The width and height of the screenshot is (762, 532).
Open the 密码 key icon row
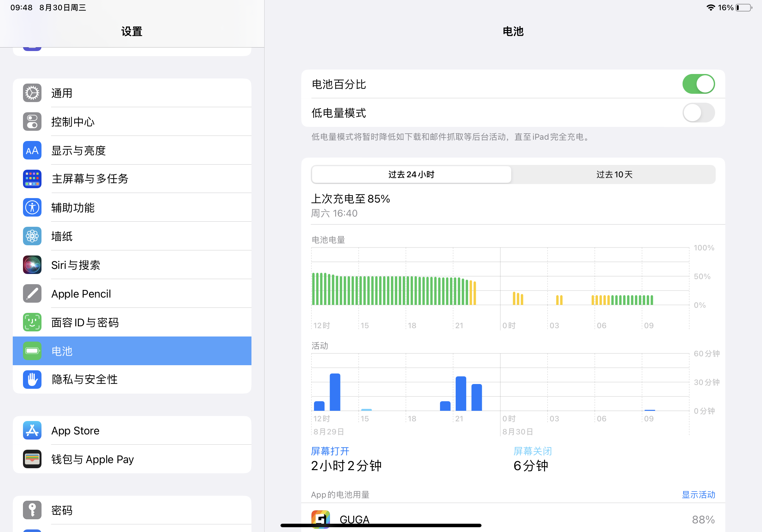pos(32,510)
